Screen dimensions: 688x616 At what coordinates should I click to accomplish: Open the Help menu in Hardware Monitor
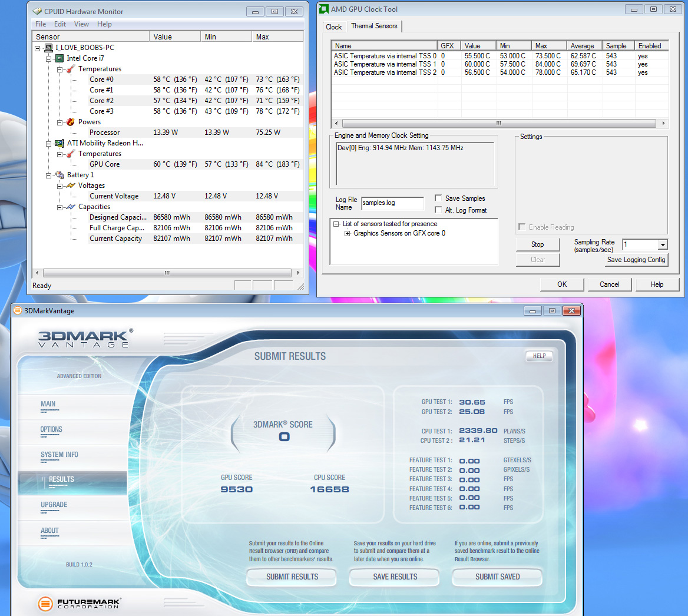point(104,24)
